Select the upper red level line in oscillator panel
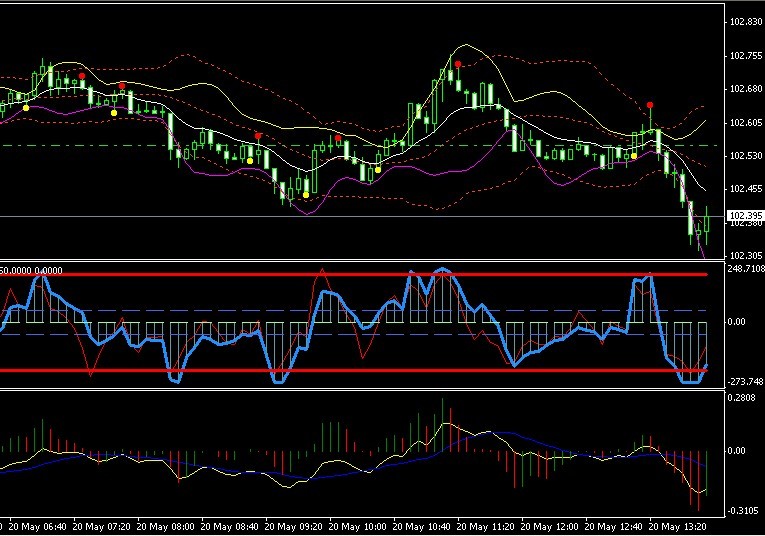This screenshot has width=765, height=536. 354,275
